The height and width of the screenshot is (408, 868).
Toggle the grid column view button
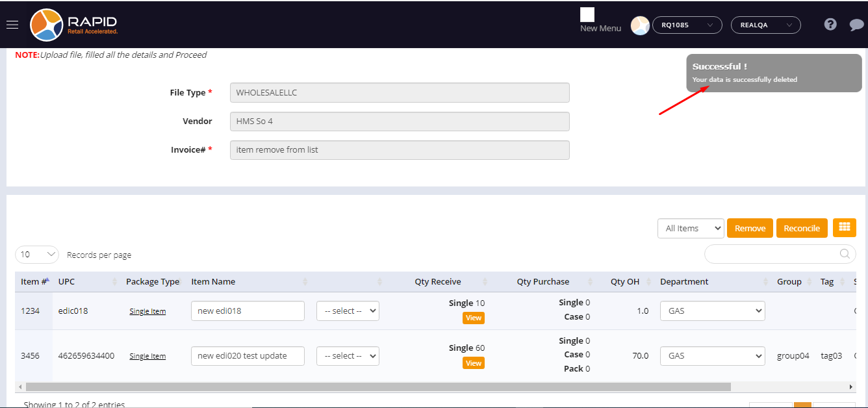click(x=844, y=227)
